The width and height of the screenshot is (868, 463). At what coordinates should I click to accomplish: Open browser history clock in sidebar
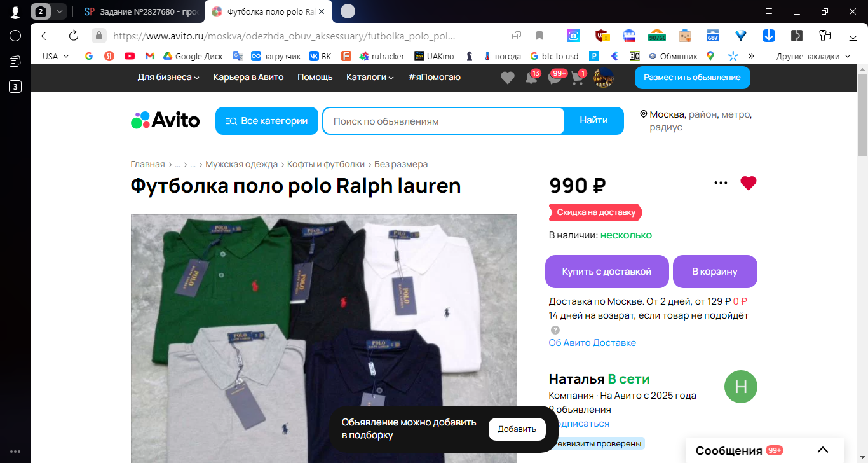point(15,36)
